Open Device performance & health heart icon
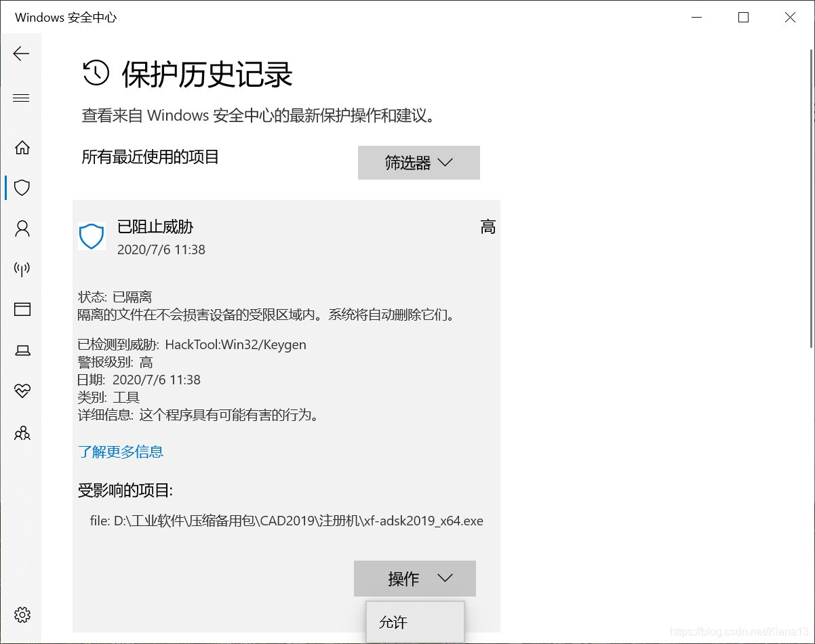The width and height of the screenshot is (815, 644). [x=22, y=391]
